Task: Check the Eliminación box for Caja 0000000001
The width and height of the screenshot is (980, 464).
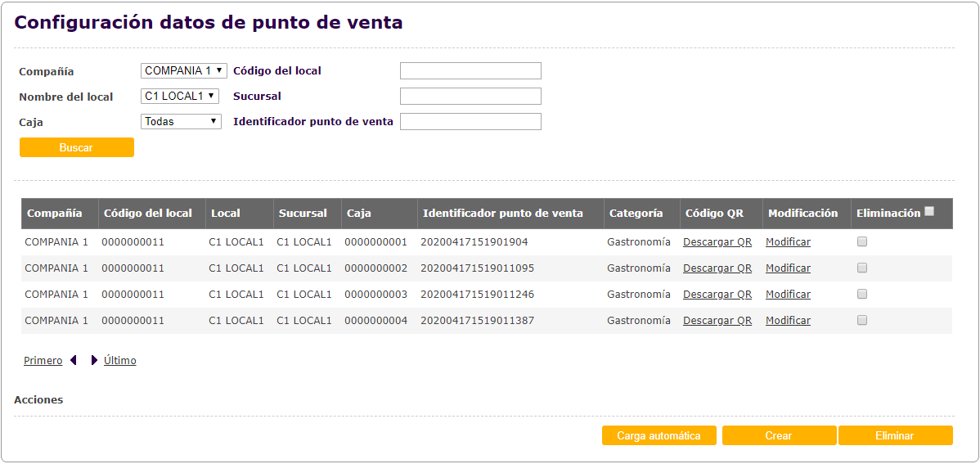Action: pos(862,241)
